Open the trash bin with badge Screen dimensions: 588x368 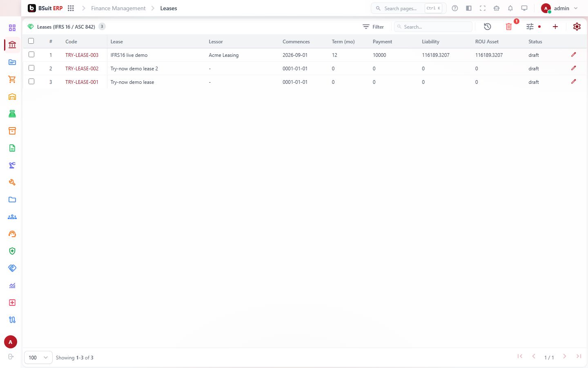[509, 27]
